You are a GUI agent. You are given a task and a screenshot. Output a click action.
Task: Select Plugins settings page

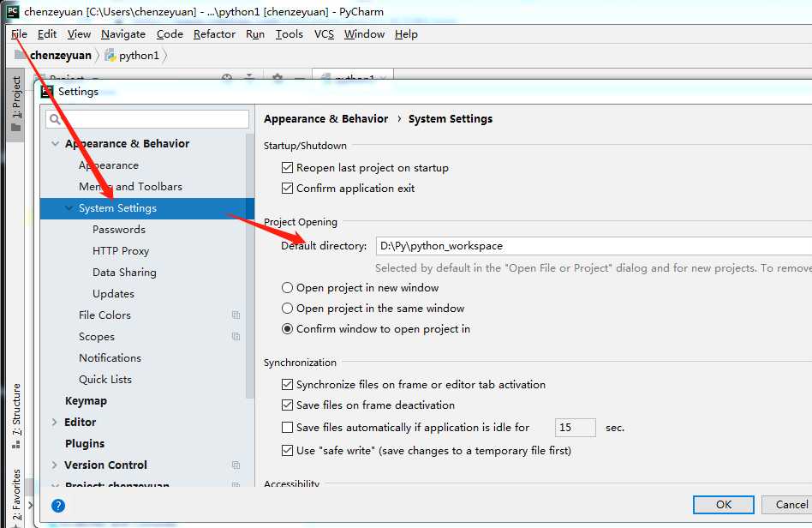(85, 443)
